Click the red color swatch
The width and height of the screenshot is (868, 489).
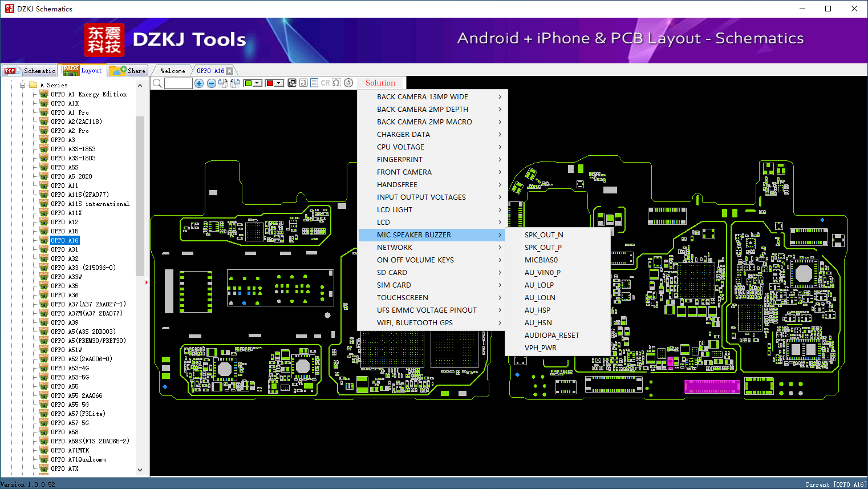click(x=270, y=83)
